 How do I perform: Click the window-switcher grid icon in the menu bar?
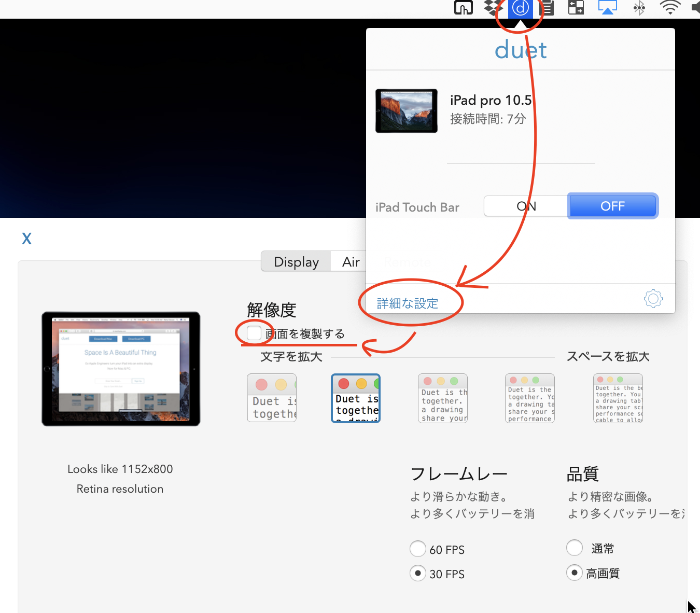click(x=576, y=8)
